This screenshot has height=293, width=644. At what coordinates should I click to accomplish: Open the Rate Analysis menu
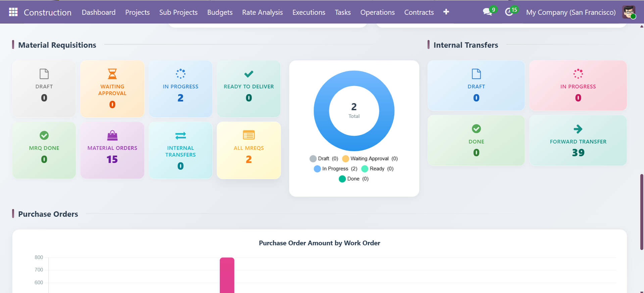click(x=262, y=12)
